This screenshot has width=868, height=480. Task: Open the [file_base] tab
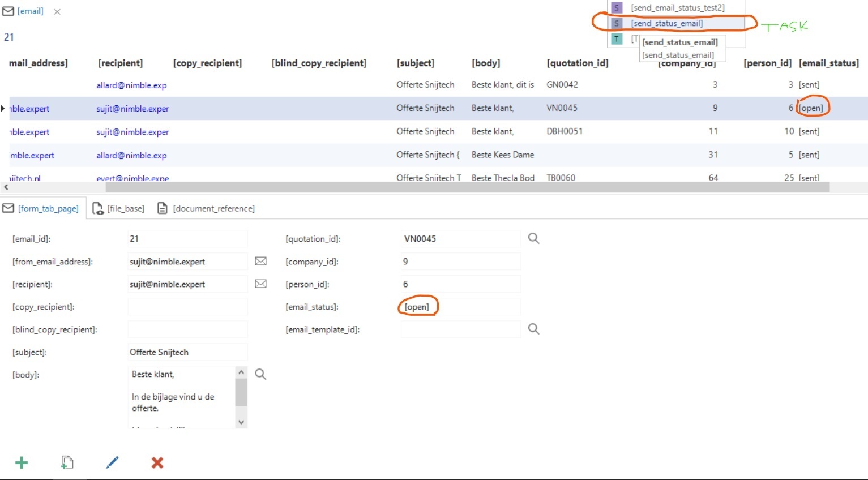point(118,208)
